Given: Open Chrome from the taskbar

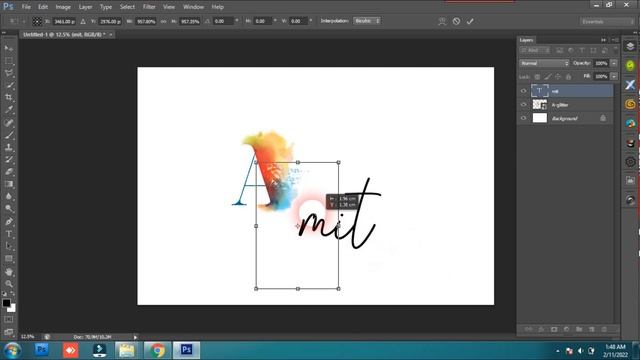Looking at the screenshot, I should (x=157, y=351).
